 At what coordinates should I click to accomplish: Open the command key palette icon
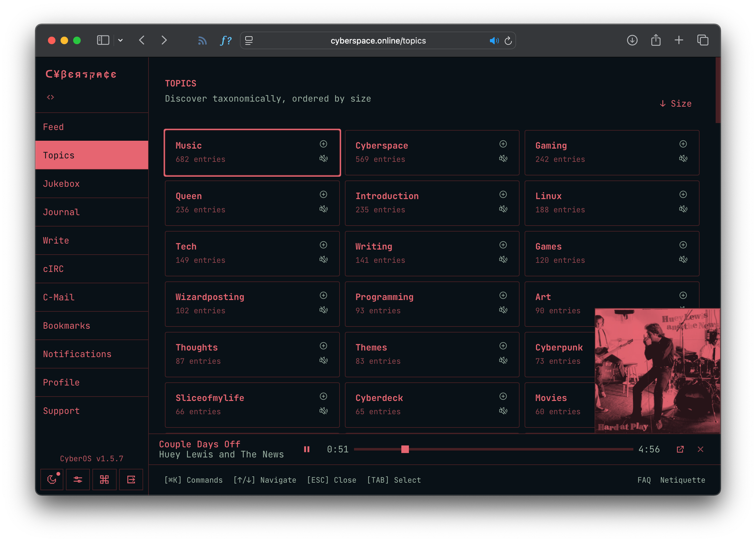pyautogui.click(x=104, y=480)
